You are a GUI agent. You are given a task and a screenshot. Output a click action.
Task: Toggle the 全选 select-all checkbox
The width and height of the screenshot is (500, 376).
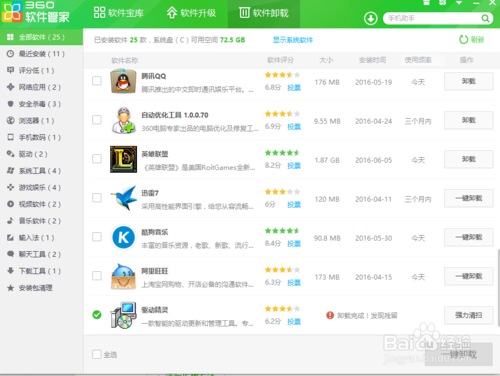[97, 354]
